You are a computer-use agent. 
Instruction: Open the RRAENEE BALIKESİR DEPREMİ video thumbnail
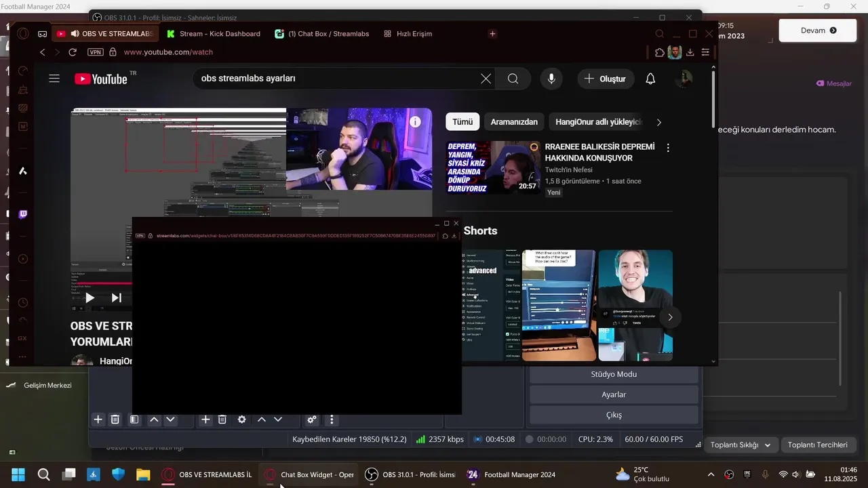tap(493, 167)
